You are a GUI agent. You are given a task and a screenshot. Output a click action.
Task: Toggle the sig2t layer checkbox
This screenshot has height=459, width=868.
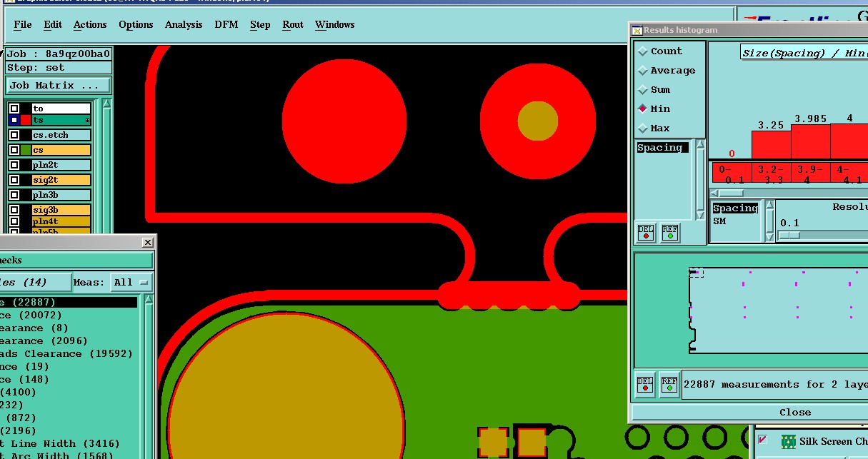pyautogui.click(x=14, y=180)
